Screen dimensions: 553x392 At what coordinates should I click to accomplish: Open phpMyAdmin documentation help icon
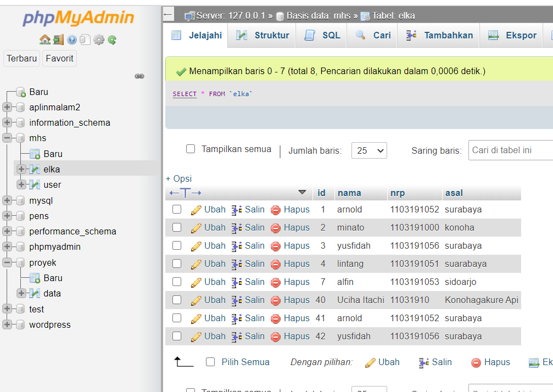click(x=72, y=40)
